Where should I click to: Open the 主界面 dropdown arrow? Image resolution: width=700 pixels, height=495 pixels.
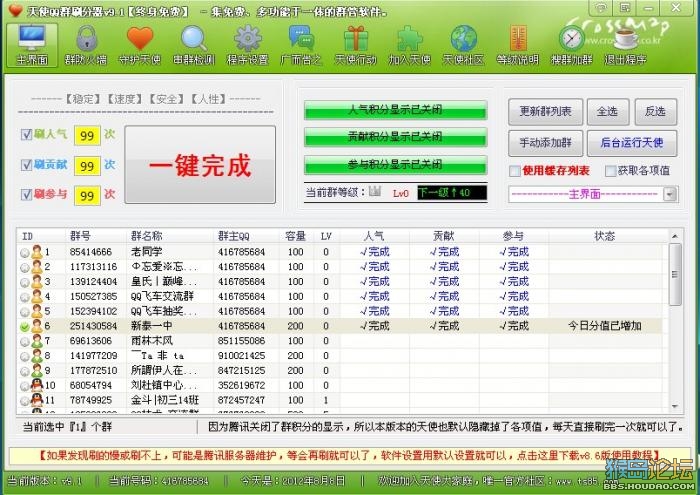coord(670,194)
